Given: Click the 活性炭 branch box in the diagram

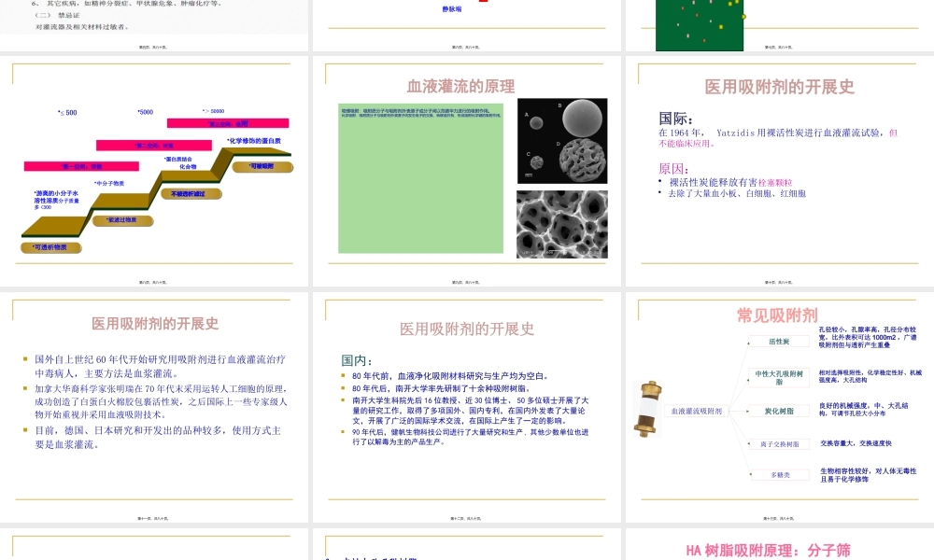Looking at the screenshot, I should (781, 341).
